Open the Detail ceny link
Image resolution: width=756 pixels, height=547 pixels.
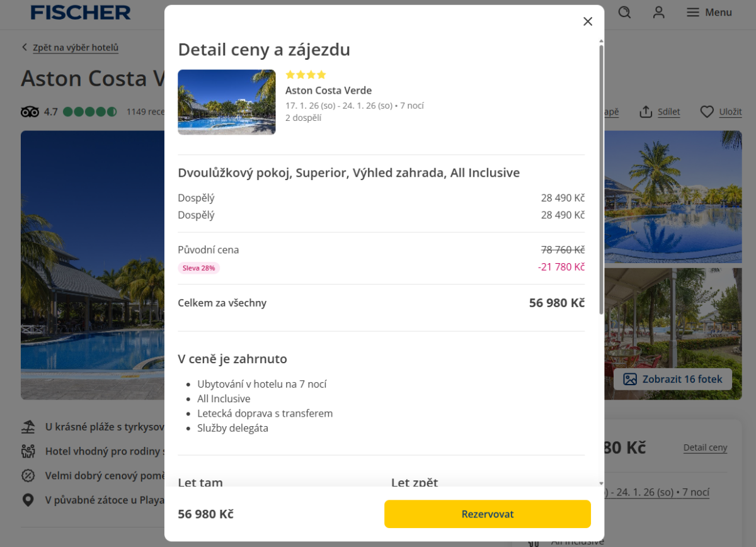[705, 448]
